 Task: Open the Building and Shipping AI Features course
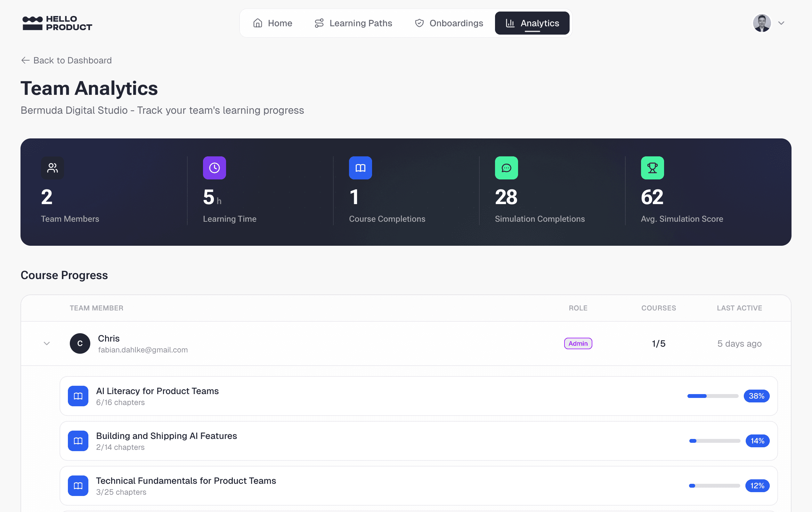click(166, 436)
